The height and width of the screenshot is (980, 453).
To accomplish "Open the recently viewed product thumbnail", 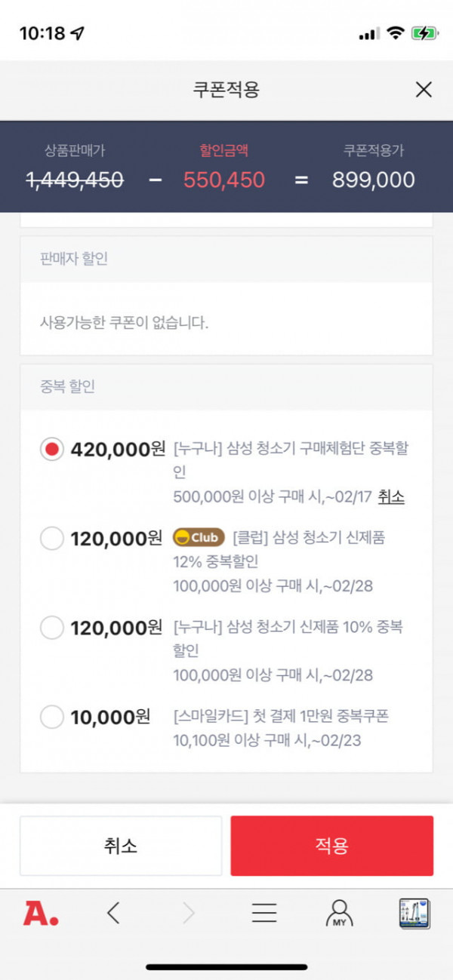I will click(x=414, y=913).
